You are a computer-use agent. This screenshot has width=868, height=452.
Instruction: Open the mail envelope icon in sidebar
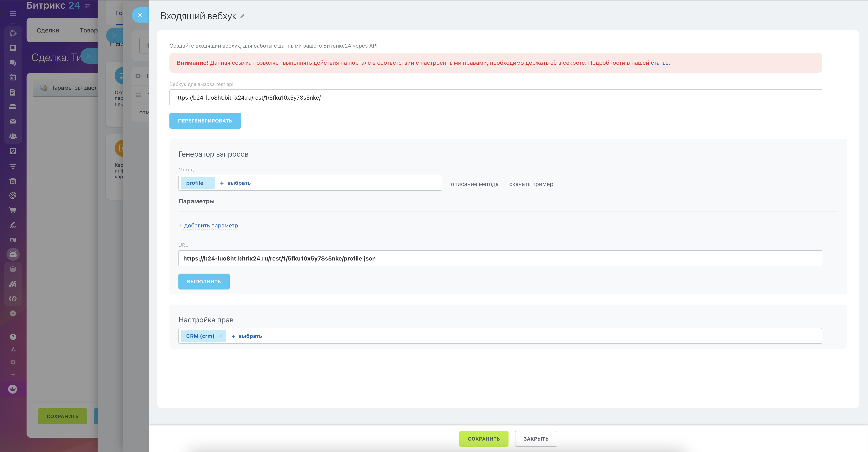tap(13, 121)
